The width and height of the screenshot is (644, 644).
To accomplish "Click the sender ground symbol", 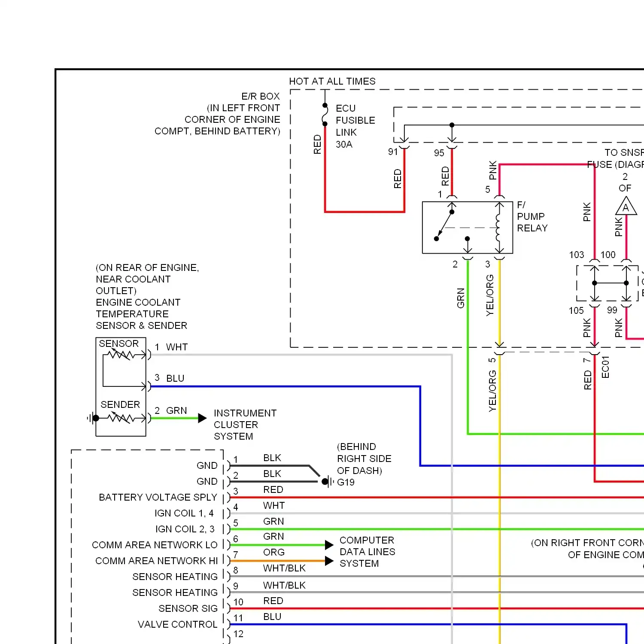I will (x=93, y=418).
